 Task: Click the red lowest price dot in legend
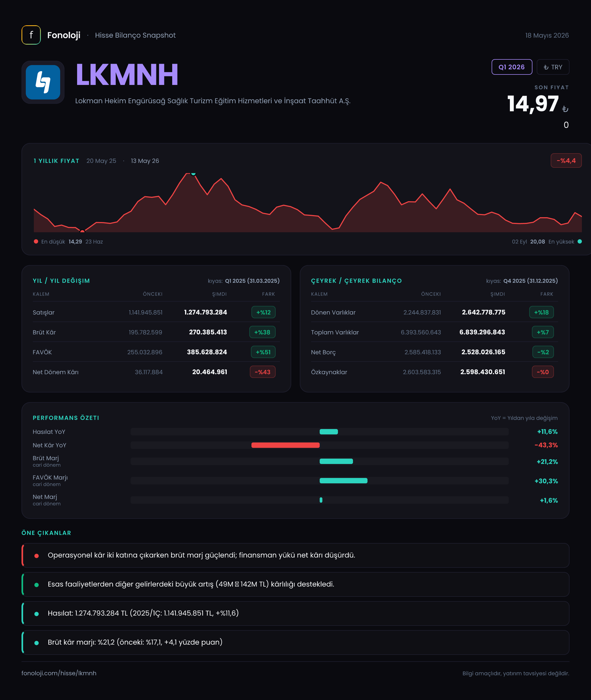(36, 241)
